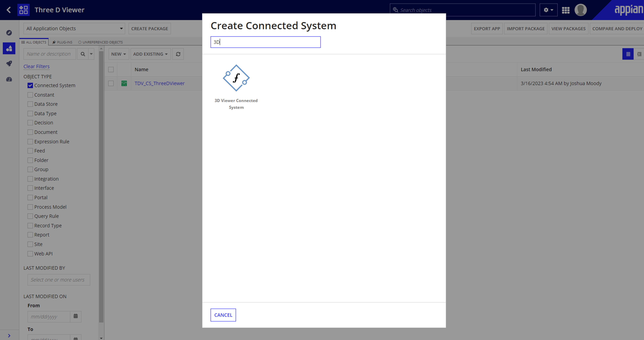Screen dimensions: 644x340
Task: Uncheck the Connected System filter
Action: point(30,85)
